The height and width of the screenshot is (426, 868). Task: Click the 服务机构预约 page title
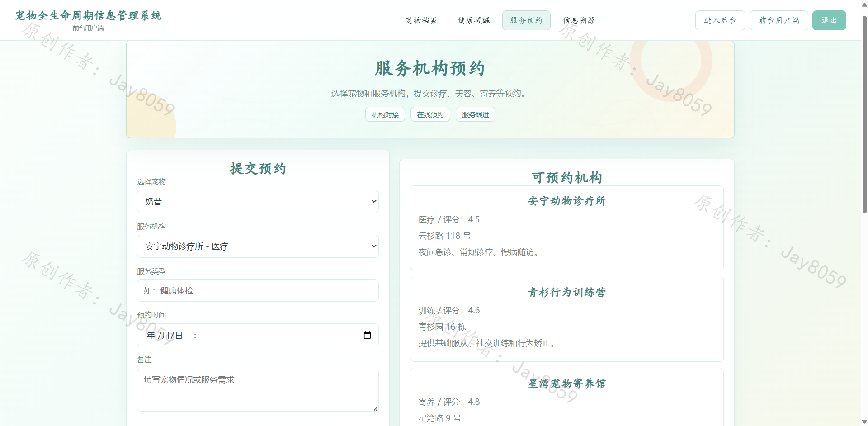click(430, 68)
